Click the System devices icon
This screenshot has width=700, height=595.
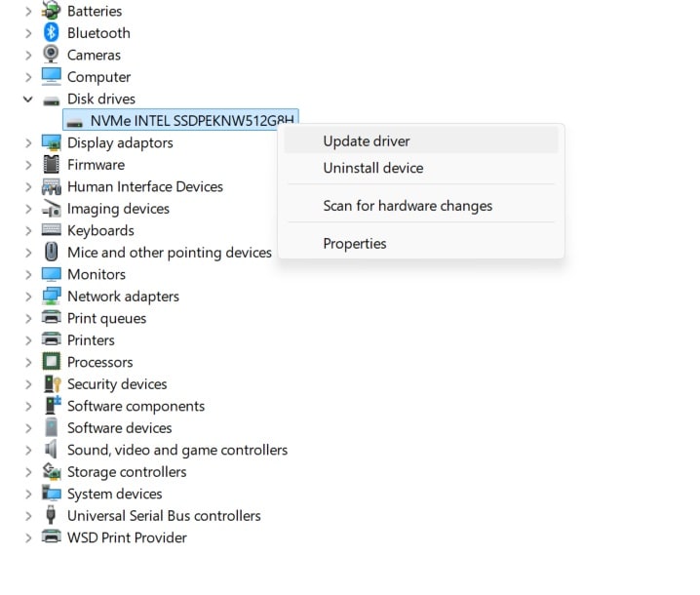(51, 493)
